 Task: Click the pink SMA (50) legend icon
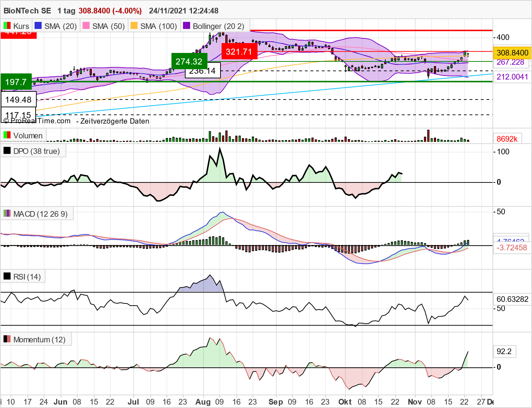[86, 25]
